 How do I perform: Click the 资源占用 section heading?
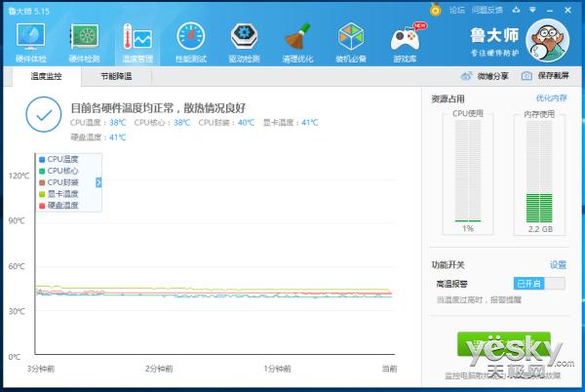point(448,98)
